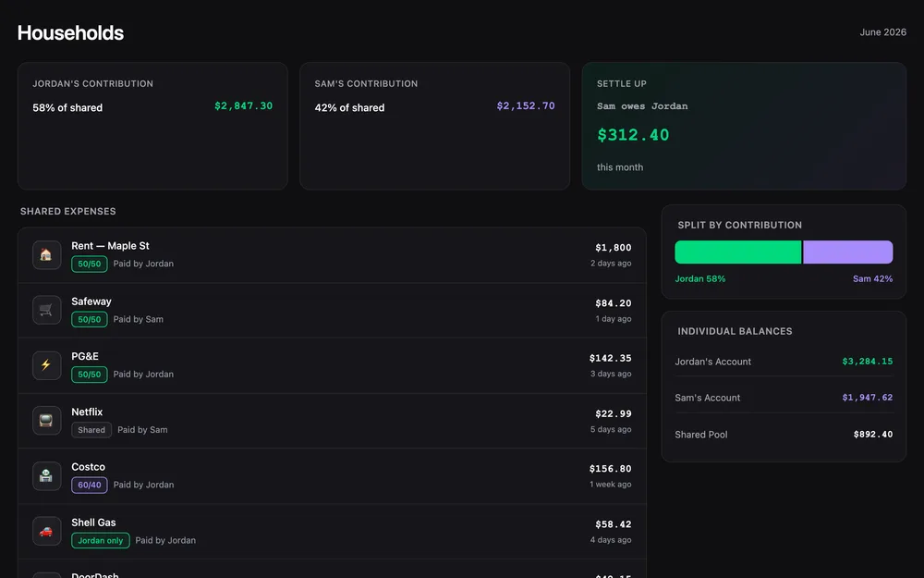
Task: Open Sam's Contribution card
Action: 435,126
